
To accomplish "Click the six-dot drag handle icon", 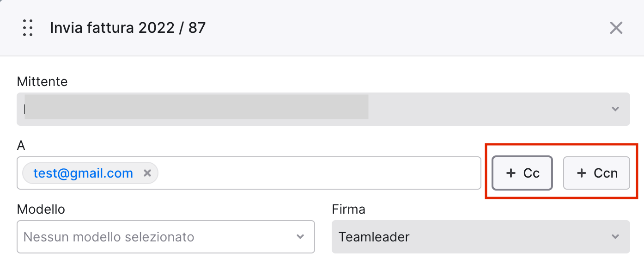I will click(x=28, y=28).
